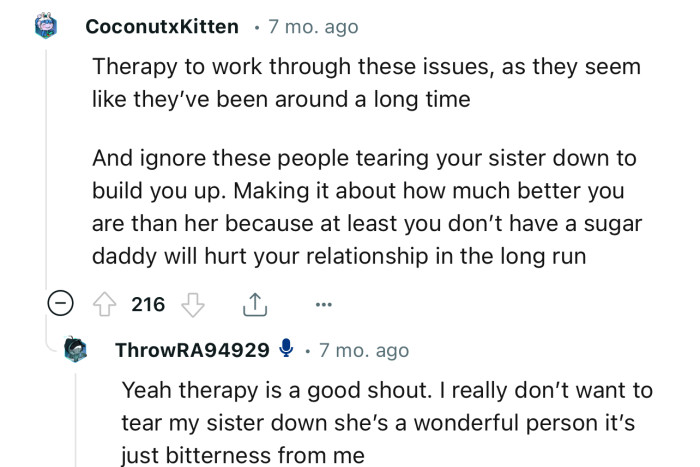Open the three-dot more options menu

coord(321,305)
